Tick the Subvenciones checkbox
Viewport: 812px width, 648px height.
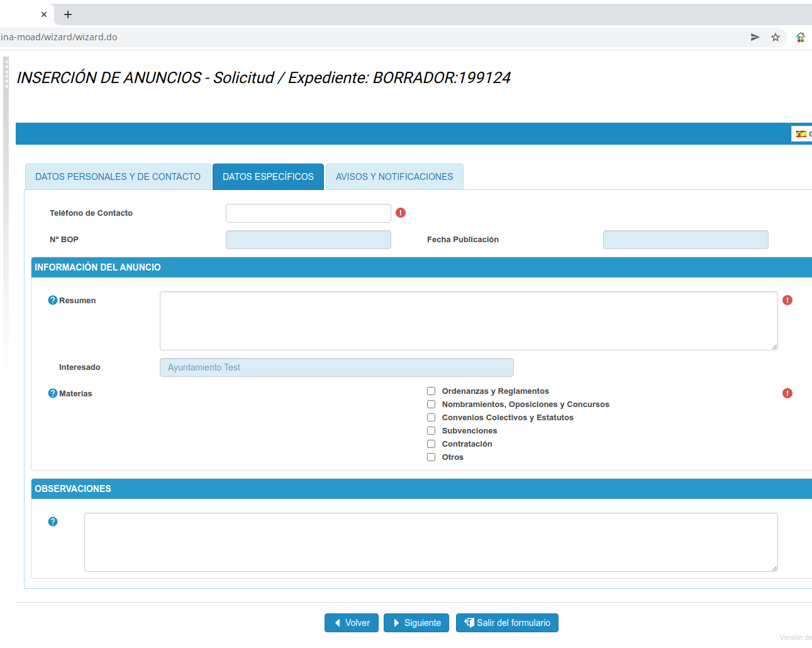coord(431,431)
